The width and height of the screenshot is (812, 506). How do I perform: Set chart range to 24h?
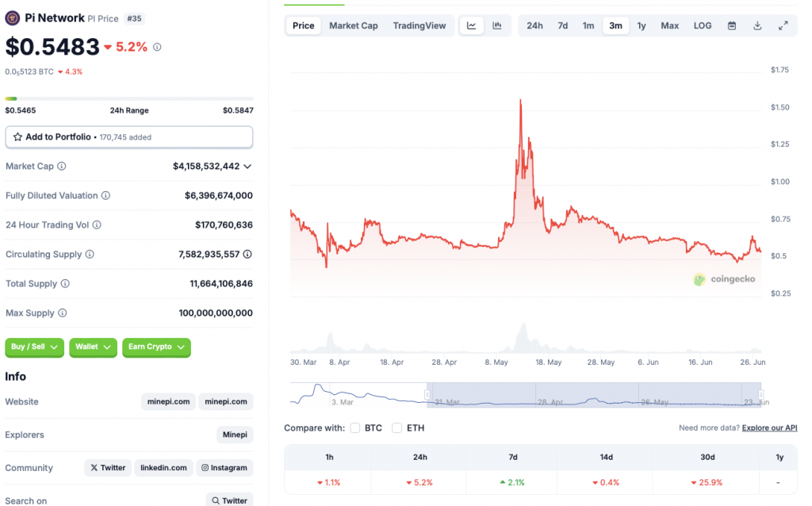[x=534, y=25]
